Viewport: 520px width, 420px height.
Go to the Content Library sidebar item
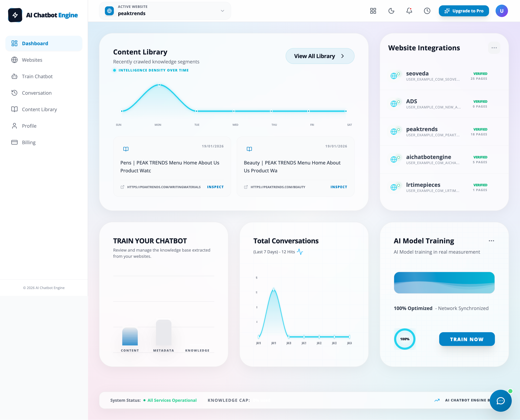pos(39,109)
